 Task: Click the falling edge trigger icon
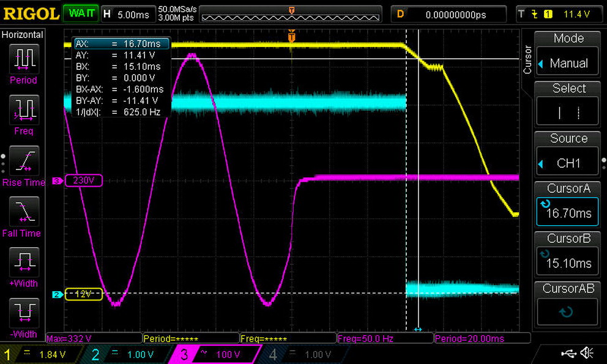click(x=535, y=14)
